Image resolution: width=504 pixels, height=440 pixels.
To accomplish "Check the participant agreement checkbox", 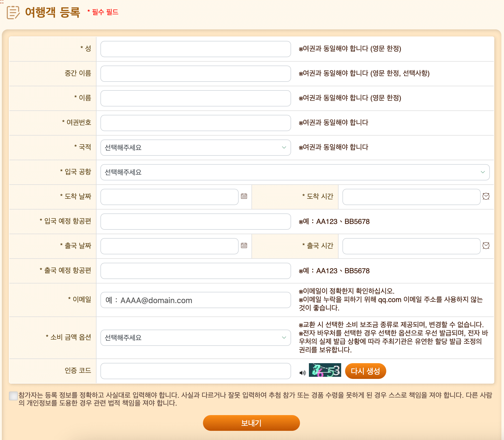I will point(13,396).
